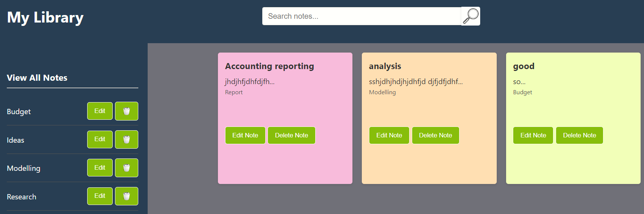Edit the Accounting reporting note

(x=245, y=135)
